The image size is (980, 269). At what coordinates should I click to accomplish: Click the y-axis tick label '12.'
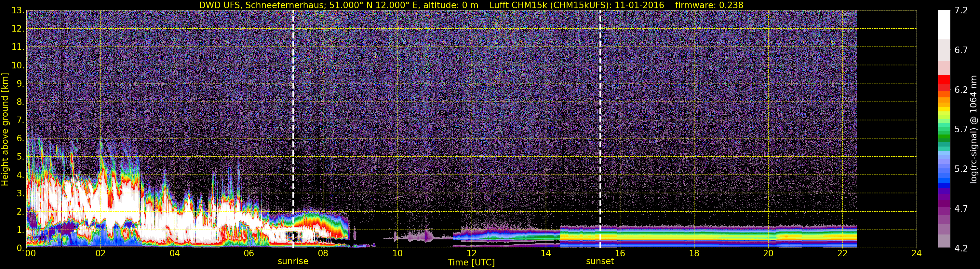coord(18,29)
